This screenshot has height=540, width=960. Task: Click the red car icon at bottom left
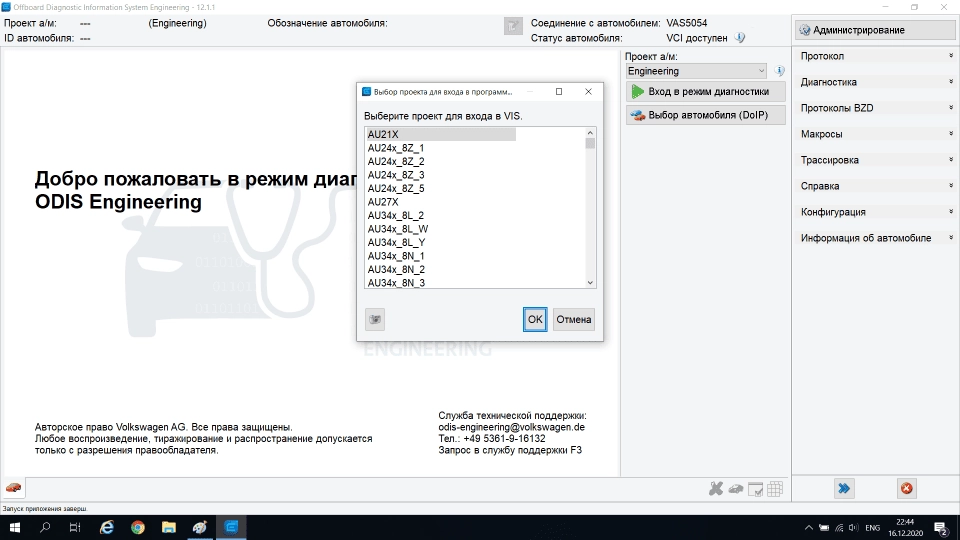tap(13, 488)
